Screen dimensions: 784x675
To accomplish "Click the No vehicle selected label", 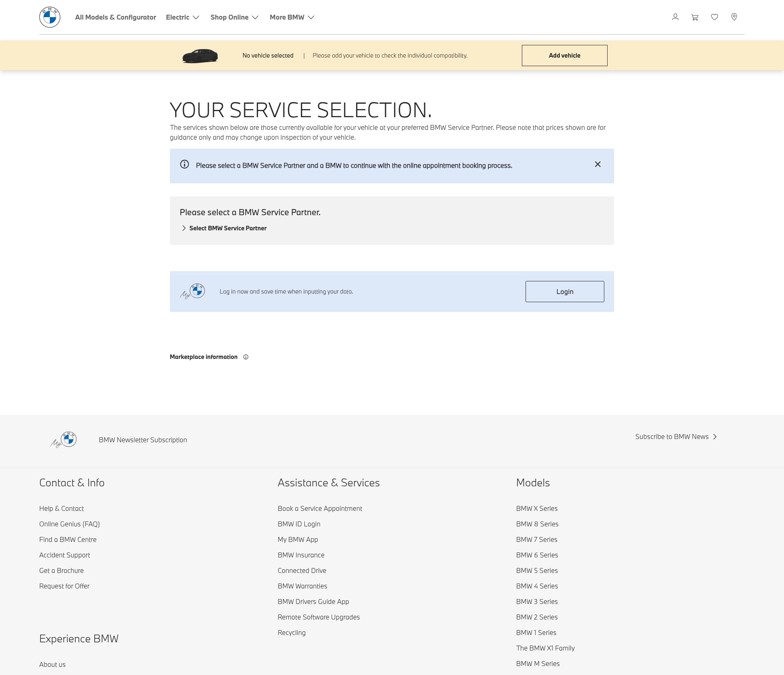I will (268, 56).
